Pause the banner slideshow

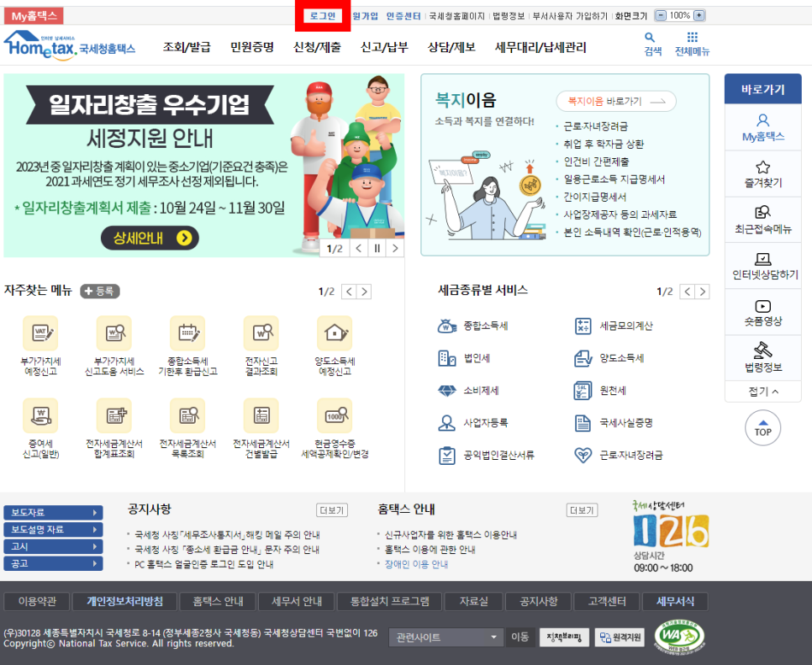click(377, 249)
